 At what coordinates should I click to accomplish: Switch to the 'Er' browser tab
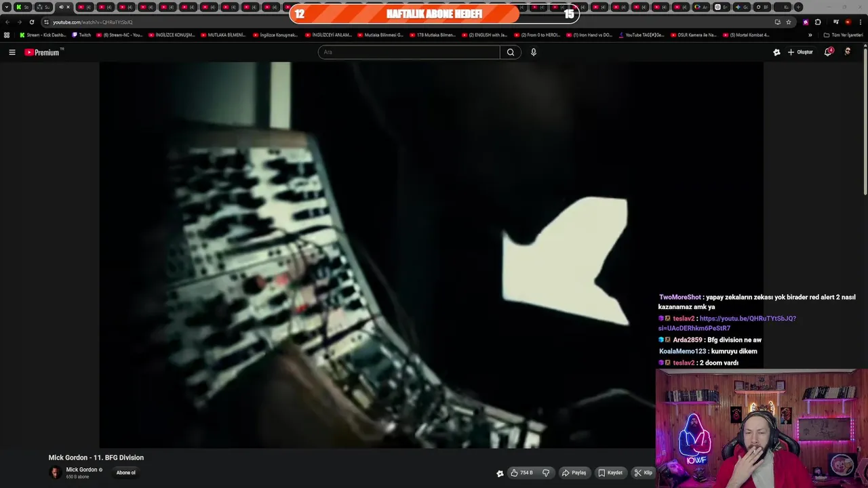pyautogui.click(x=722, y=7)
